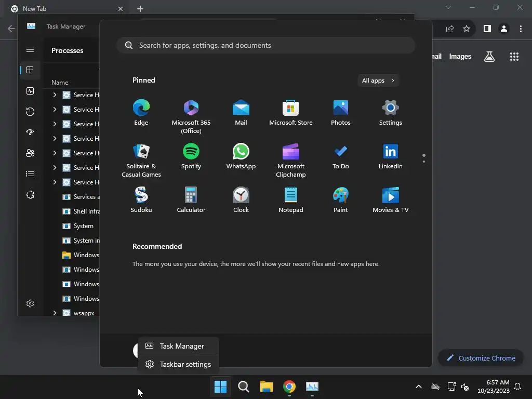Open the Clock app
Image resolution: width=532 pixels, height=399 pixels.
tap(241, 200)
